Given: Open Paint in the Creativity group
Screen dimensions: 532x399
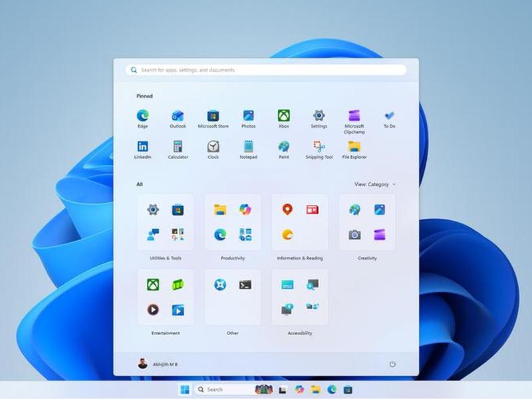Looking at the screenshot, I should (x=354, y=209).
